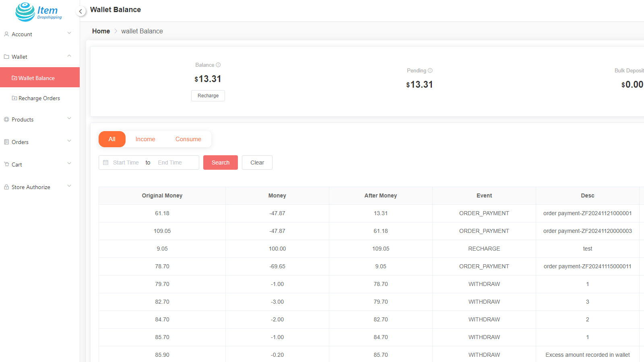Image resolution: width=644 pixels, height=362 pixels.
Task: Click the -69.65 money cell
Action: 277,266
